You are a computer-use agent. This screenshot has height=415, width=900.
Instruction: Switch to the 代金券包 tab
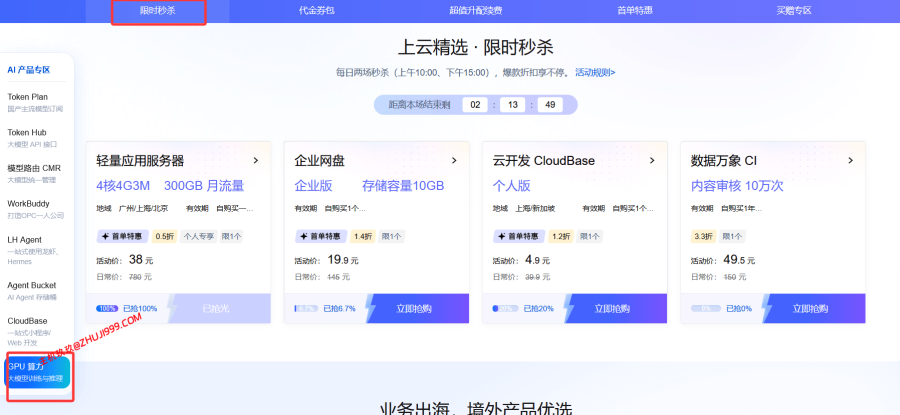point(317,11)
